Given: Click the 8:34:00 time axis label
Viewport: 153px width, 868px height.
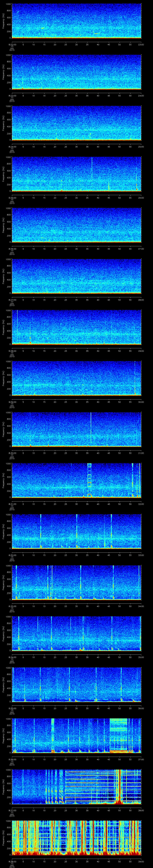Looking at the screenshot, I should [12, 657].
